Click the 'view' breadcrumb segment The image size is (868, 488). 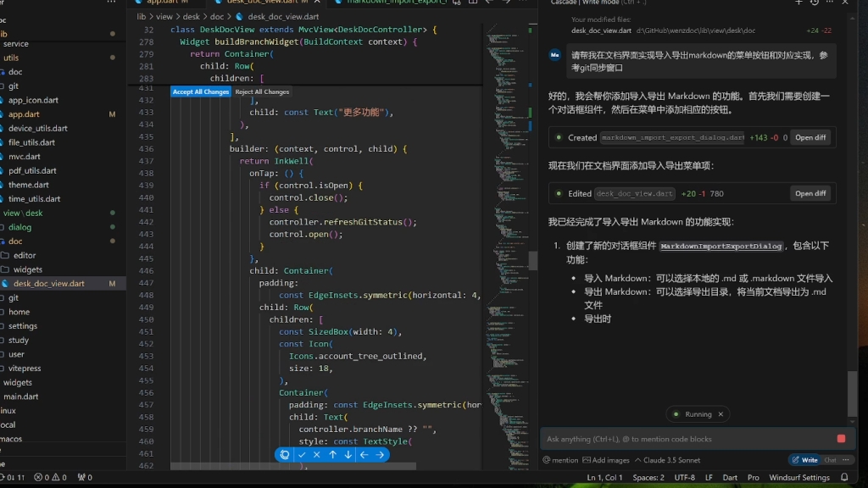(x=164, y=17)
